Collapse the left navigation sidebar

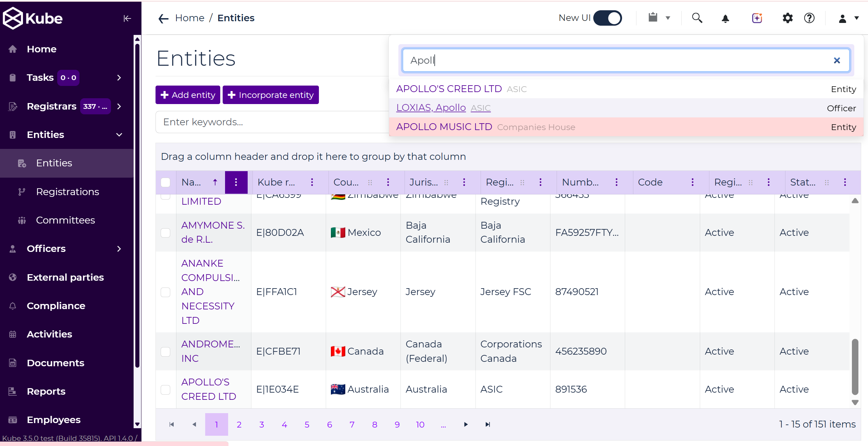pos(127,18)
